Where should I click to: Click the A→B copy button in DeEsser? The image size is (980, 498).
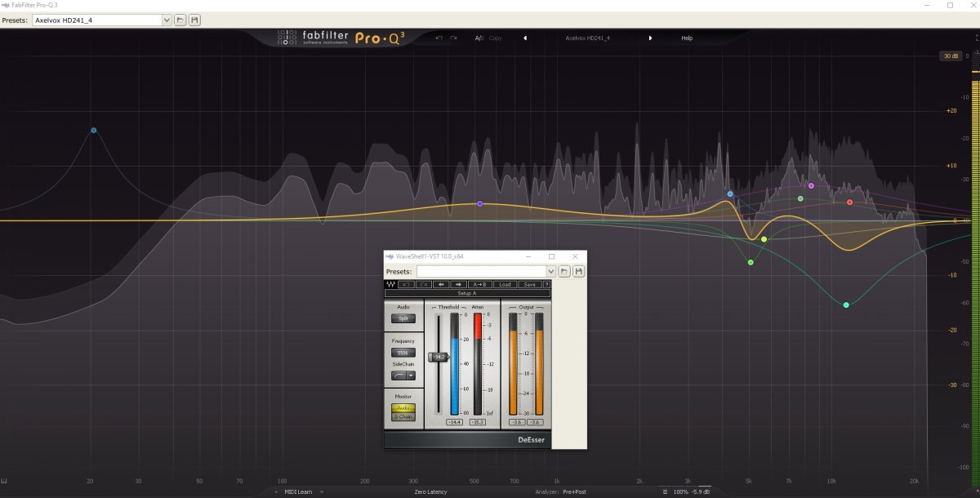[480, 284]
